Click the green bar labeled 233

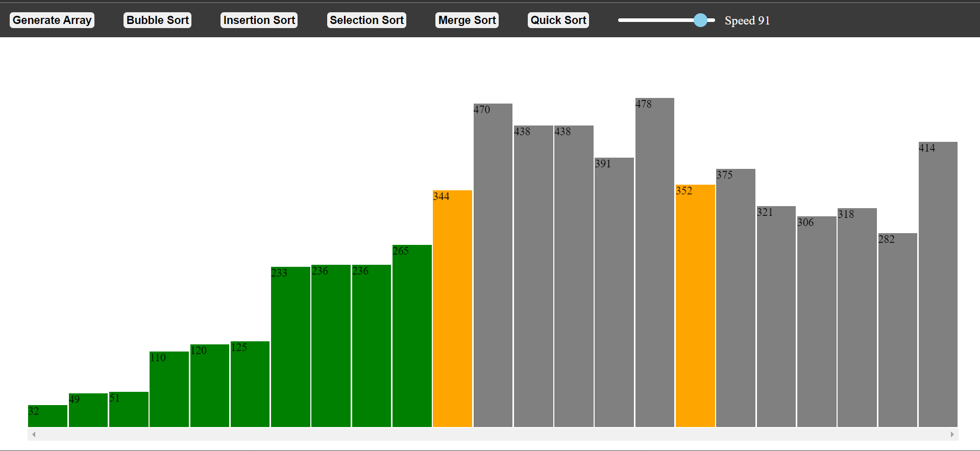[290, 347]
